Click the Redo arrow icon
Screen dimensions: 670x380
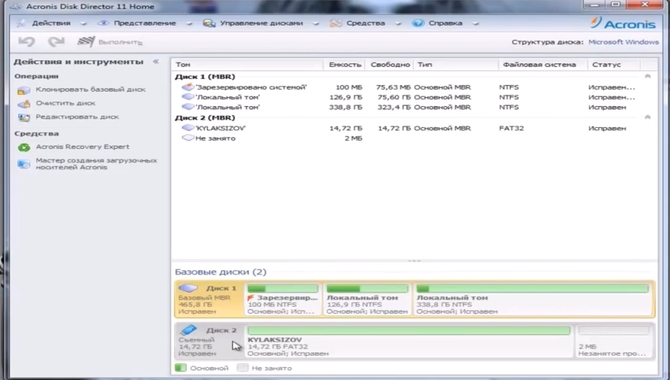pyautogui.click(x=56, y=42)
